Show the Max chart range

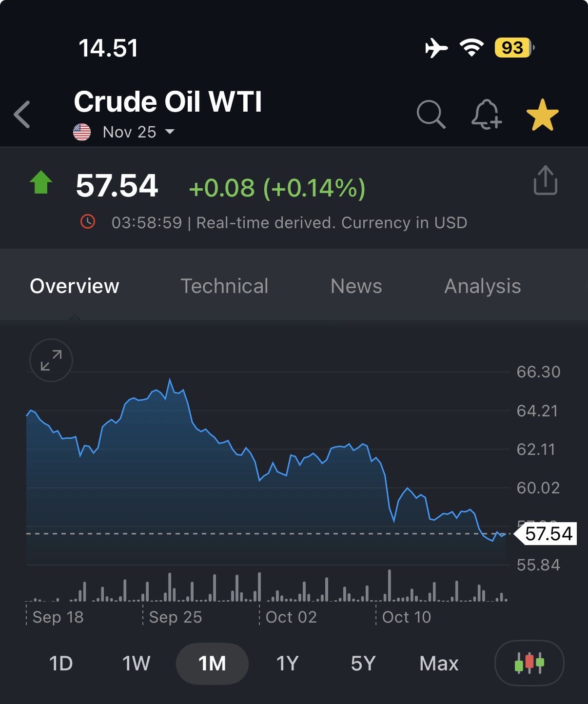coord(439,664)
